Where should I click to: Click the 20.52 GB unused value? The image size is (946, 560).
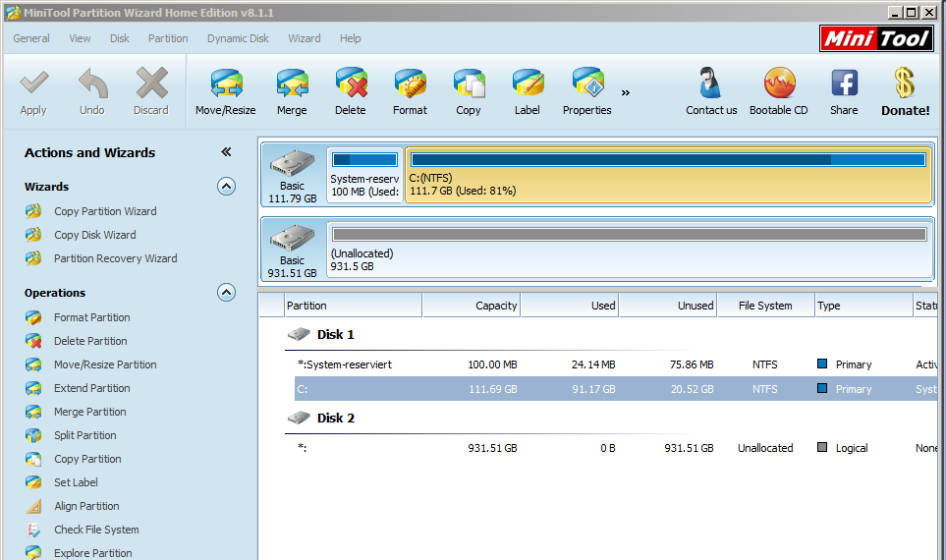click(692, 389)
